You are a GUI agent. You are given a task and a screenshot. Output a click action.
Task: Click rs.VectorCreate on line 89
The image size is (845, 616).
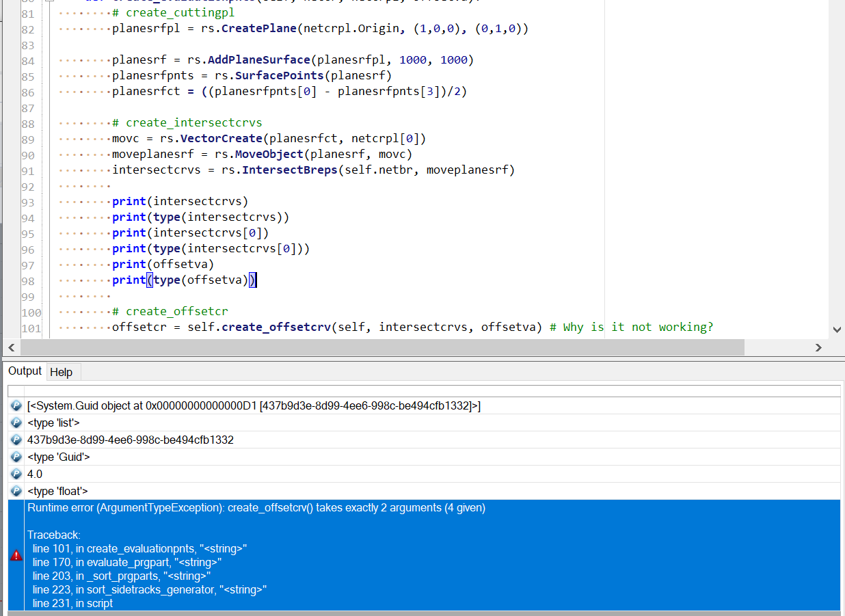211,139
